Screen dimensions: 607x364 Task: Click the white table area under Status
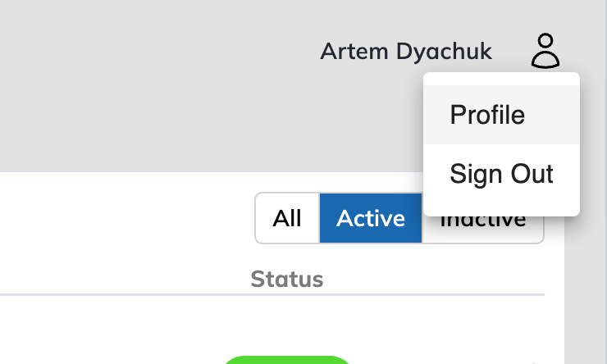pos(287,324)
